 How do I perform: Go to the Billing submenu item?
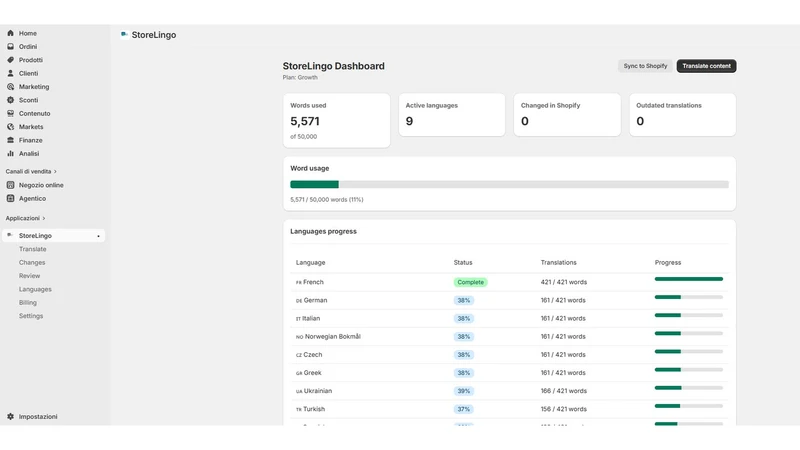(x=28, y=303)
